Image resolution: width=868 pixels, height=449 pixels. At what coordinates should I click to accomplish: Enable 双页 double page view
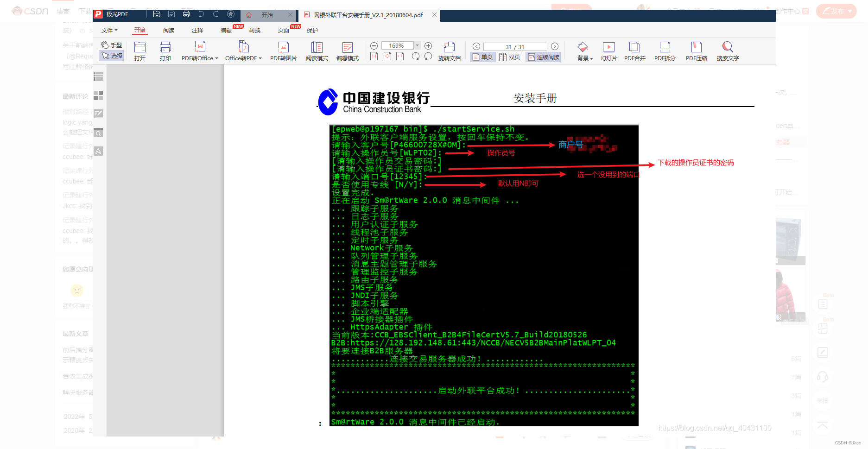click(x=509, y=57)
